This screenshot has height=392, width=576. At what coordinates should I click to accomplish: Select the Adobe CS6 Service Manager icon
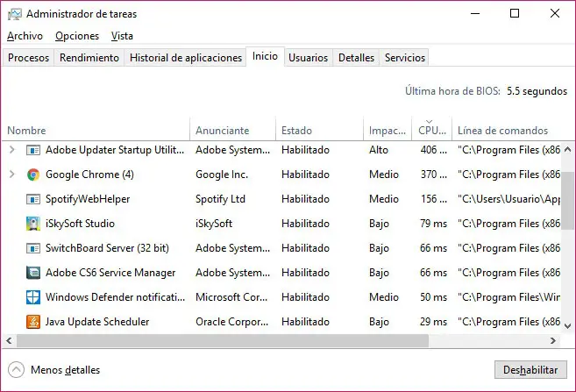(x=33, y=273)
